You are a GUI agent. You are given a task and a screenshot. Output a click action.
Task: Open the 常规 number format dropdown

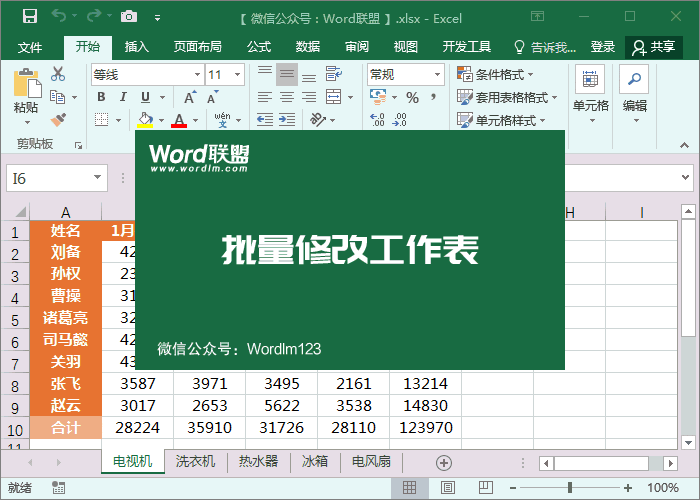point(438,75)
